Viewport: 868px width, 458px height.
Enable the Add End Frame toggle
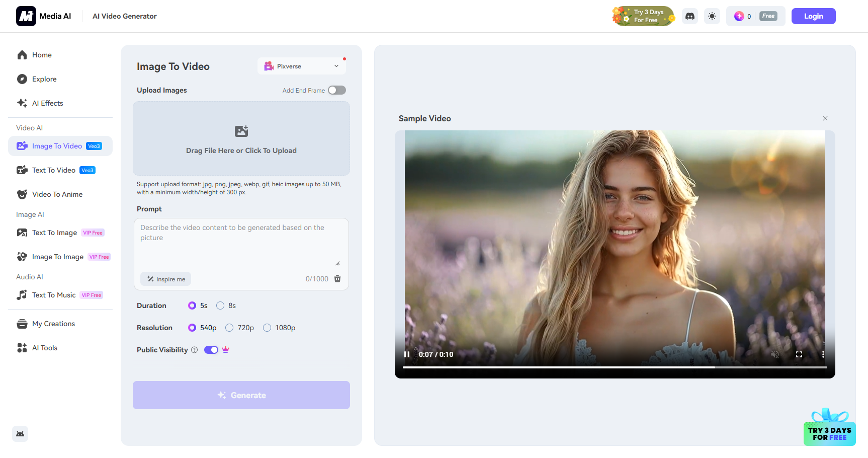tap(336, 90)
